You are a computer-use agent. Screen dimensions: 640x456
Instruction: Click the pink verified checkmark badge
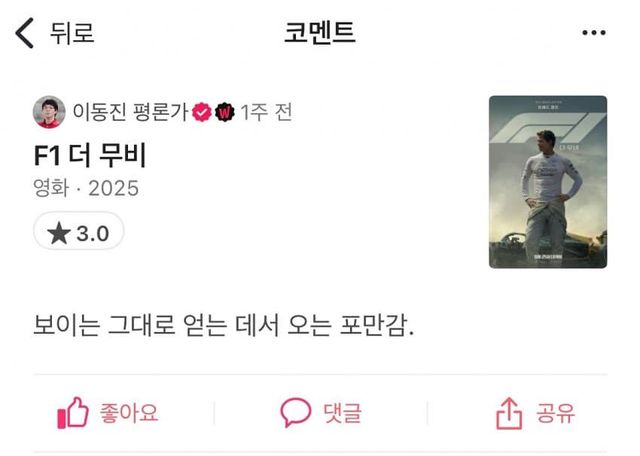click(202, 112)
